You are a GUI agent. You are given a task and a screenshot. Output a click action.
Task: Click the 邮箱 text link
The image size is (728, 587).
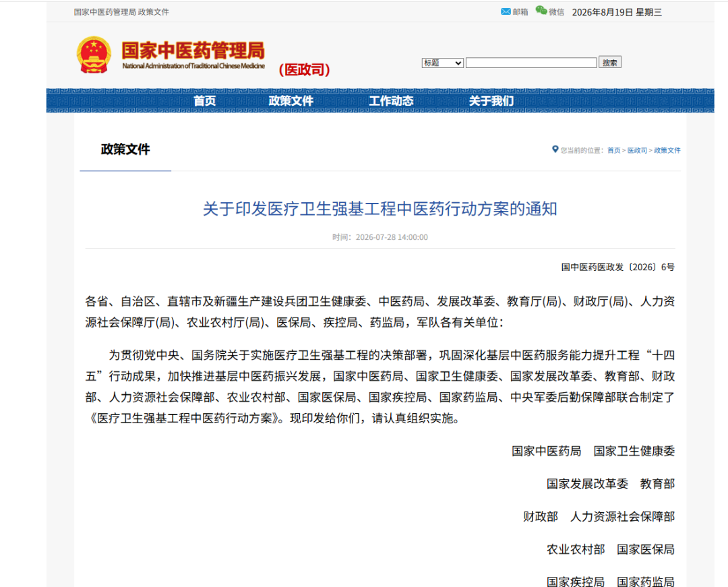pyautogui.click(x=520, y=12)
